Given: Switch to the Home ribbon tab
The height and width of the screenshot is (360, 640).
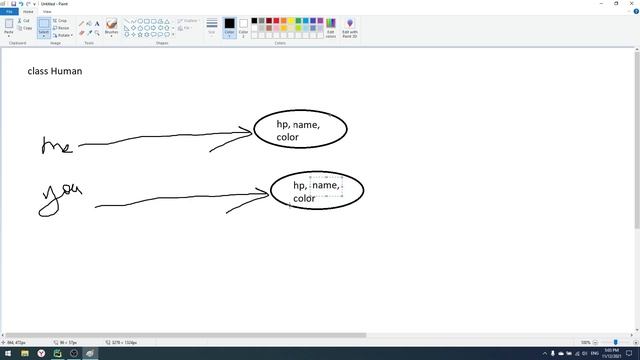Looking at the screenshot, I should [x=28, y=11].
